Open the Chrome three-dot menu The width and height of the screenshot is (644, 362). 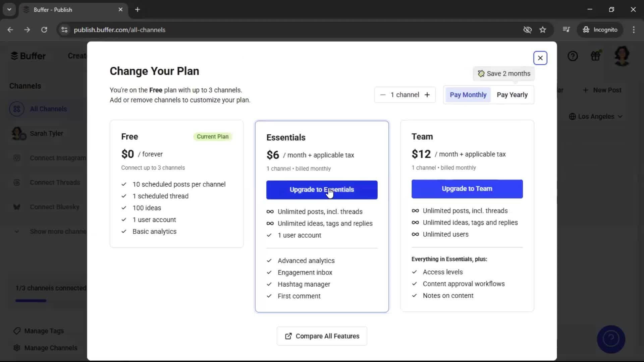(634, 30)
